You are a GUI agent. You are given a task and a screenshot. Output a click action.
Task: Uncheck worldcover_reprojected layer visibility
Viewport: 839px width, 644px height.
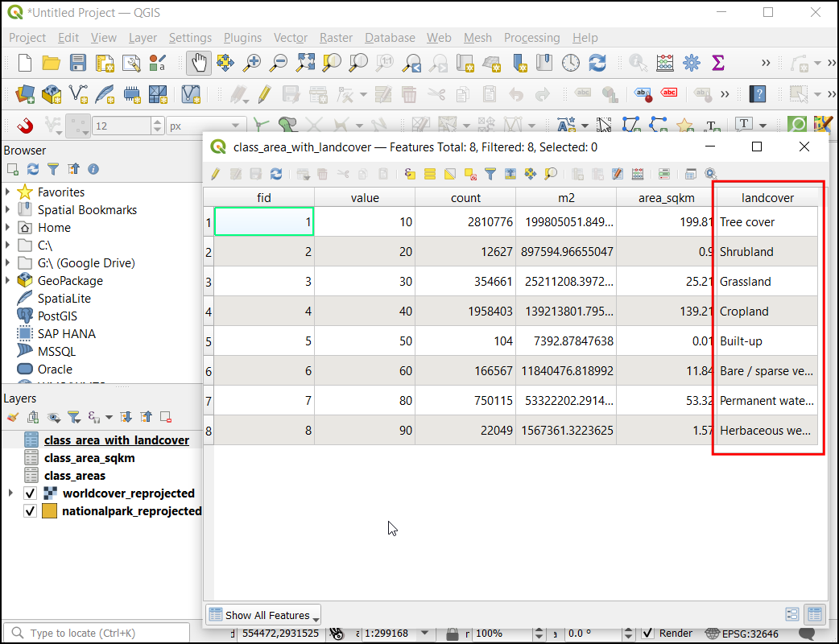[x=31, y=493]
